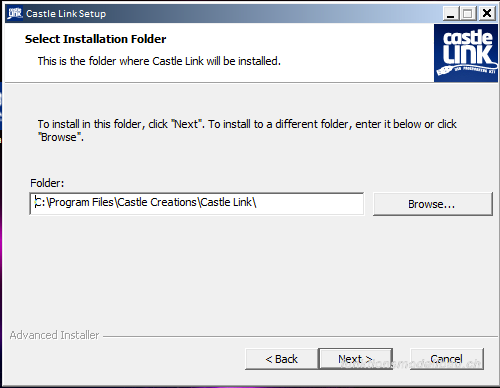This screenshot has height=388, width=500.
Task: Focus the Folder path input field
Action: 197,204
